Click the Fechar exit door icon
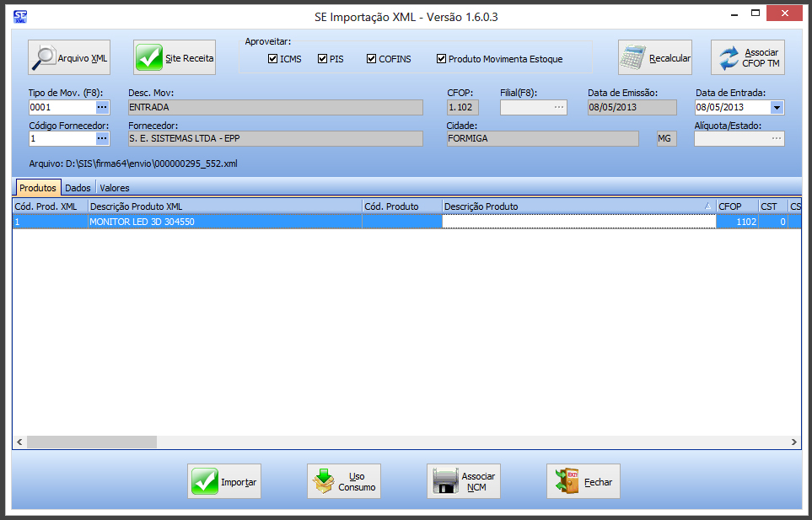The height and width of the screenshot is (520, 812). [x=565, y=482]
